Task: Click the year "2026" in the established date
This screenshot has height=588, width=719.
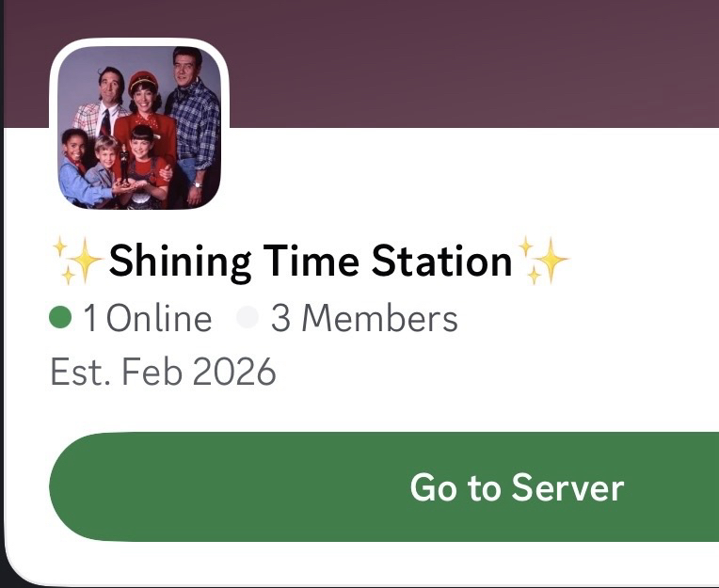Action: point(234,373)
